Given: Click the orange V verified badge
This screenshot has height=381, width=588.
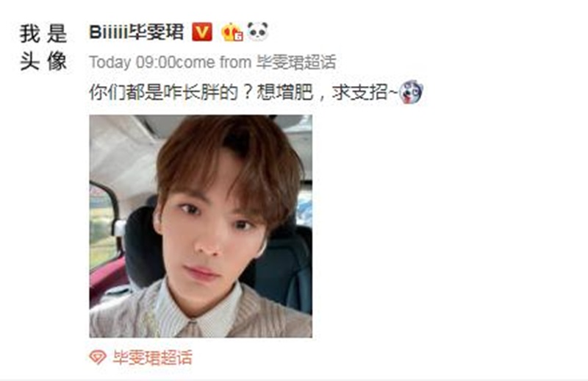Looking at the screenshot, I should [x=201, y=32].
